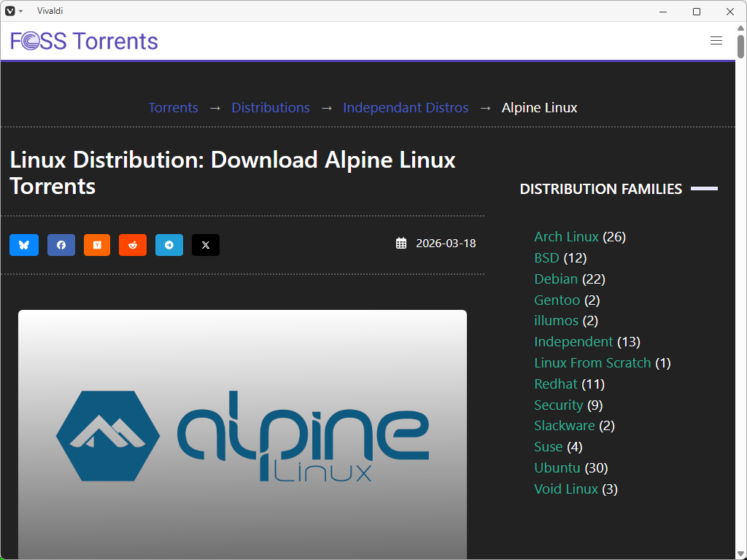747x560 pixels.
Task: Open the Independent family
Action: 573,341
